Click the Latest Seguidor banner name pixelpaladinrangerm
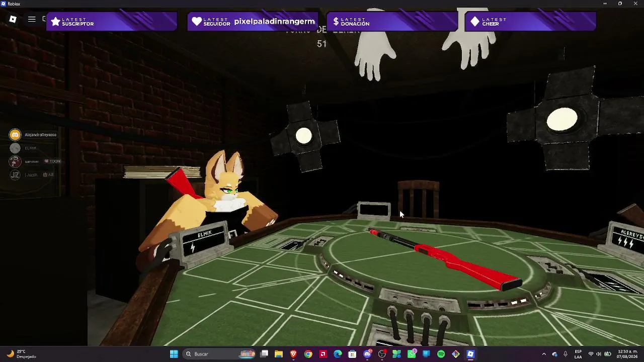 [274, 22]
